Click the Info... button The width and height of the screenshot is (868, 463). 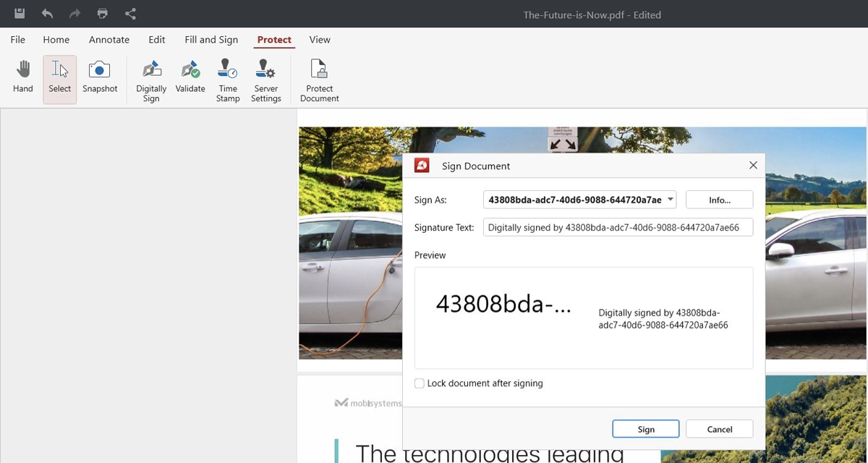[x=719, y=200]
